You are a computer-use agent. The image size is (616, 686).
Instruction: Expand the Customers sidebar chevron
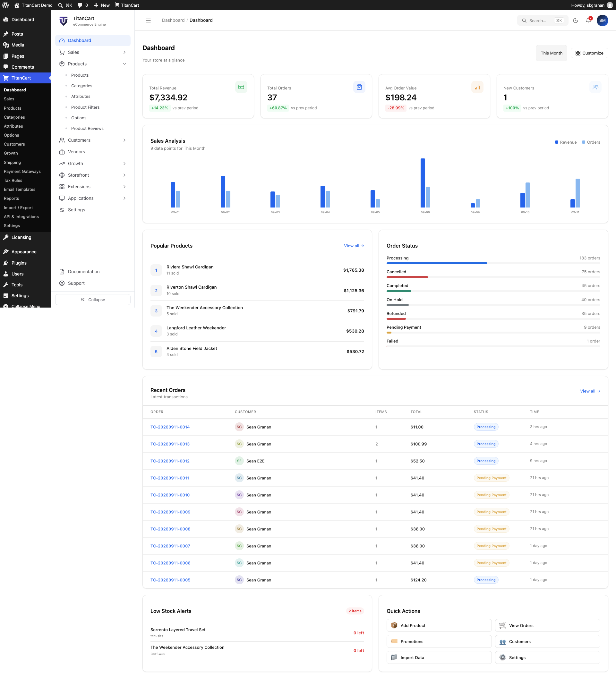124,140
